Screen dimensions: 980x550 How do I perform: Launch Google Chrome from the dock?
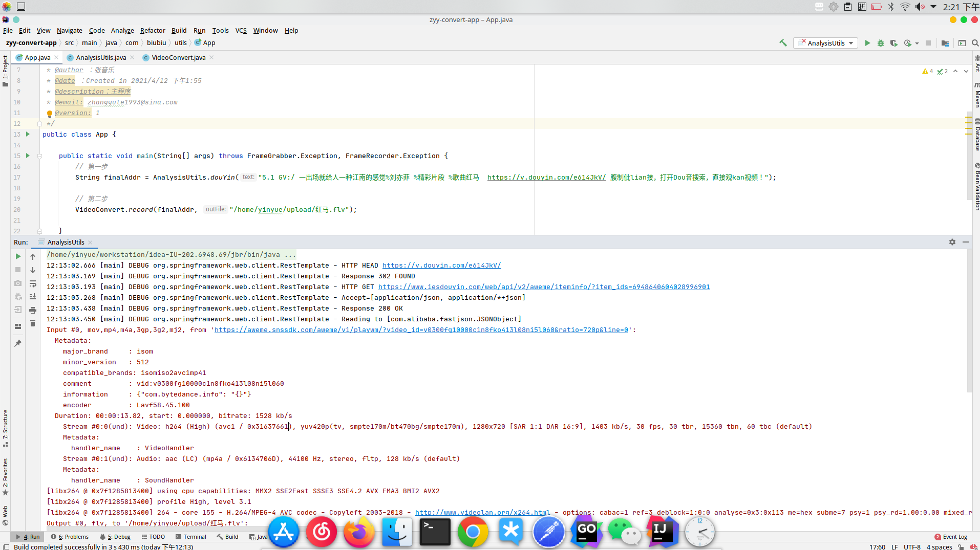(x=473, y=532)
